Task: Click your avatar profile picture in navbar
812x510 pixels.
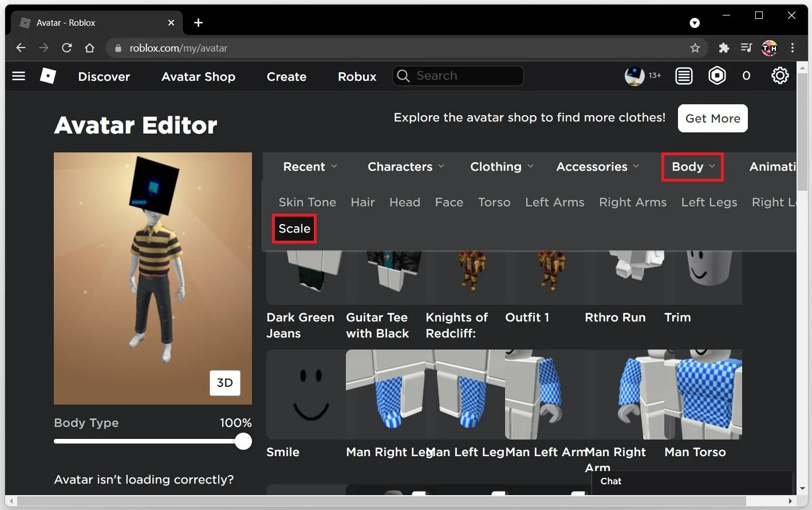Action: (634, 75)
